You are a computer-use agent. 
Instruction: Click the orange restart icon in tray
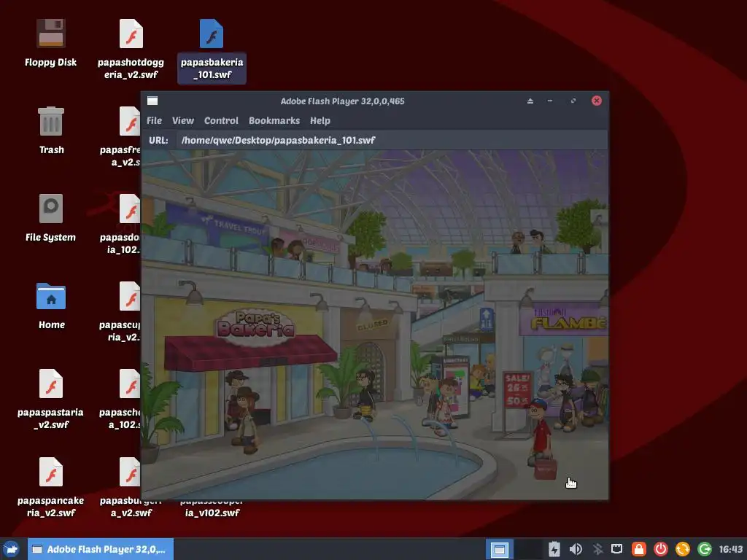(x=683, y=550)
